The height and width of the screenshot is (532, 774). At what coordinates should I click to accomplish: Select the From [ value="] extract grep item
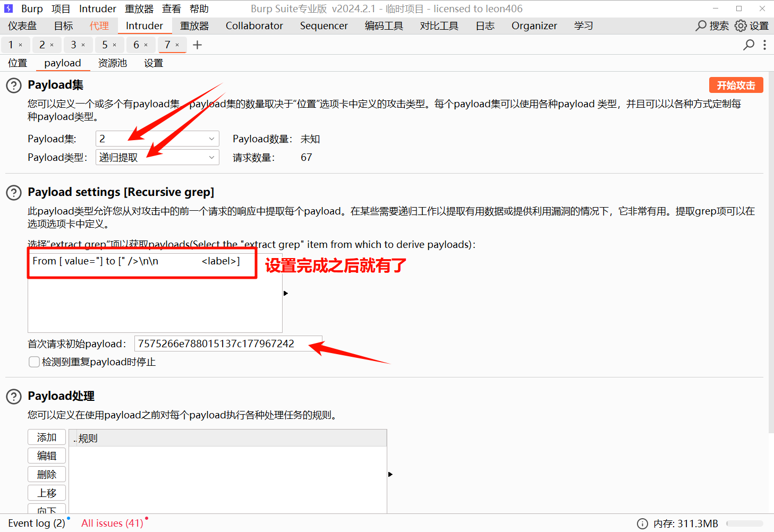tap(155, 261)
